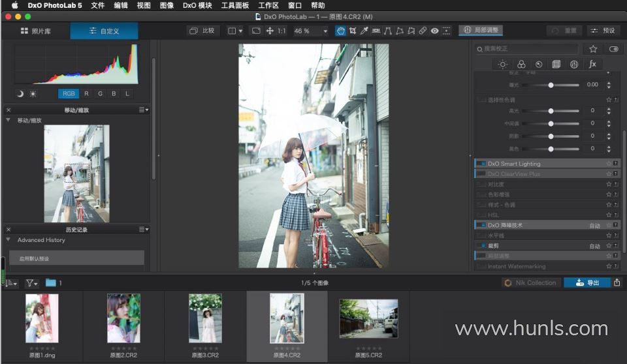The height and width of the screenshot is (364, 627).
Task: Select the horizon leveling tool
Action: [x=376, y=31]
